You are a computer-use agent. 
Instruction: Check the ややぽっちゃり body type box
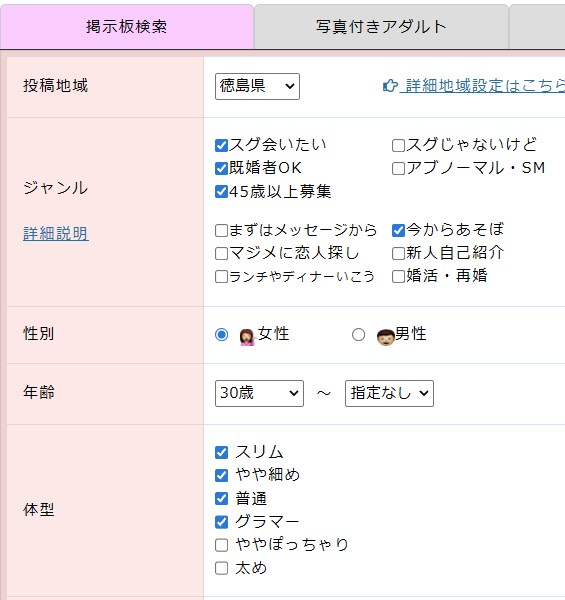pos(221,545)
